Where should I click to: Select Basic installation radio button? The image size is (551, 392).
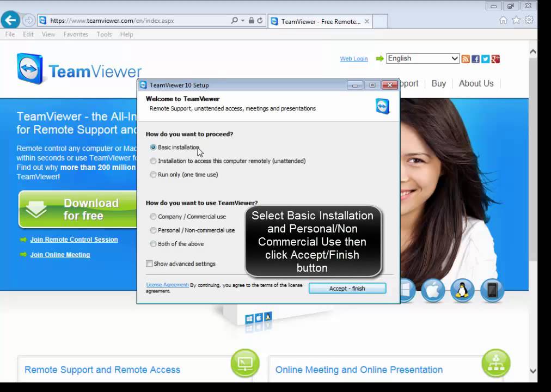(153, 147)
